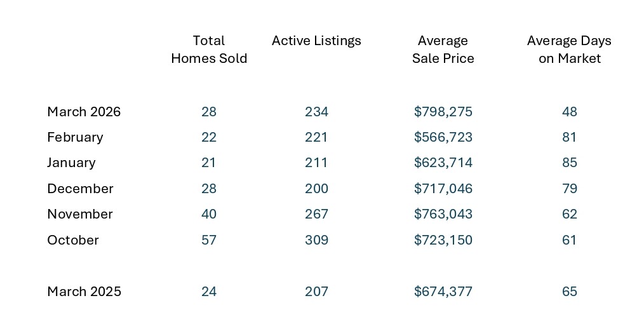Select January's 85 days on market
The width and height of the screenshot is (644, 331).
pyautogui.click(x=570, y=163)
